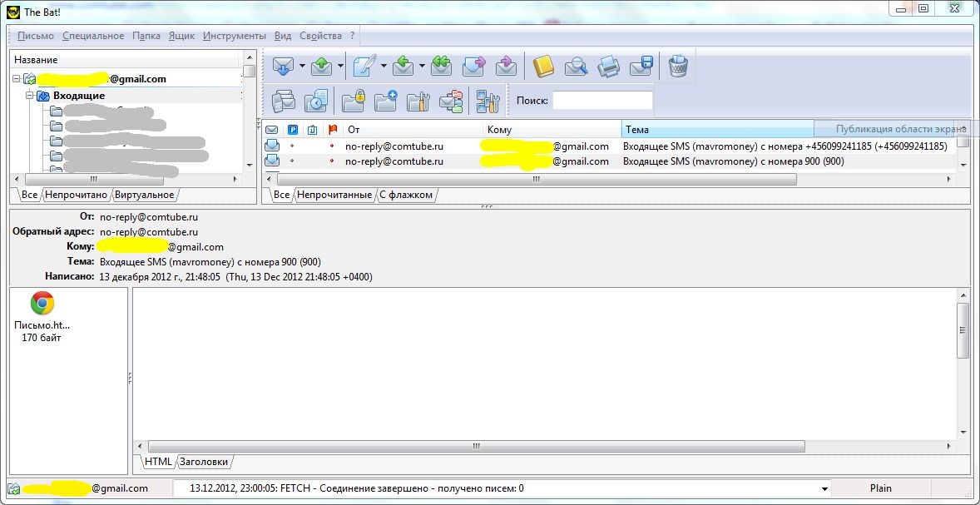Open the network tools icon in the second toolbar
Screen dimensions: 980x505
[488, 100]
